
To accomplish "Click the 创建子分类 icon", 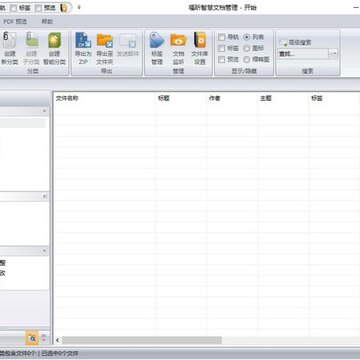I will tap(32, 40).
